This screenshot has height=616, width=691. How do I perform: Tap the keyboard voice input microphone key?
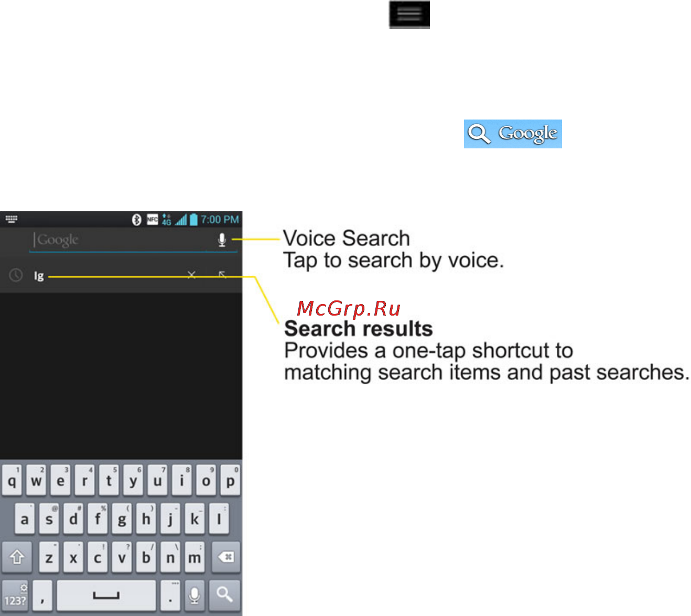click(x=195, y=596)
